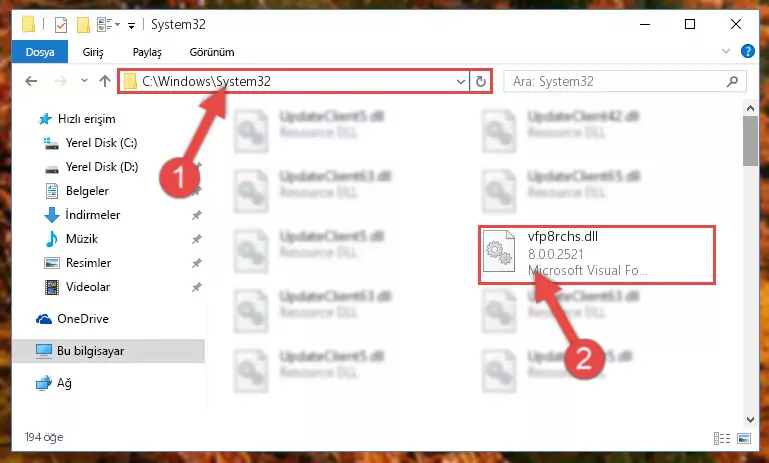Unpin İndirmeler from quick access

tap(197, 215)
